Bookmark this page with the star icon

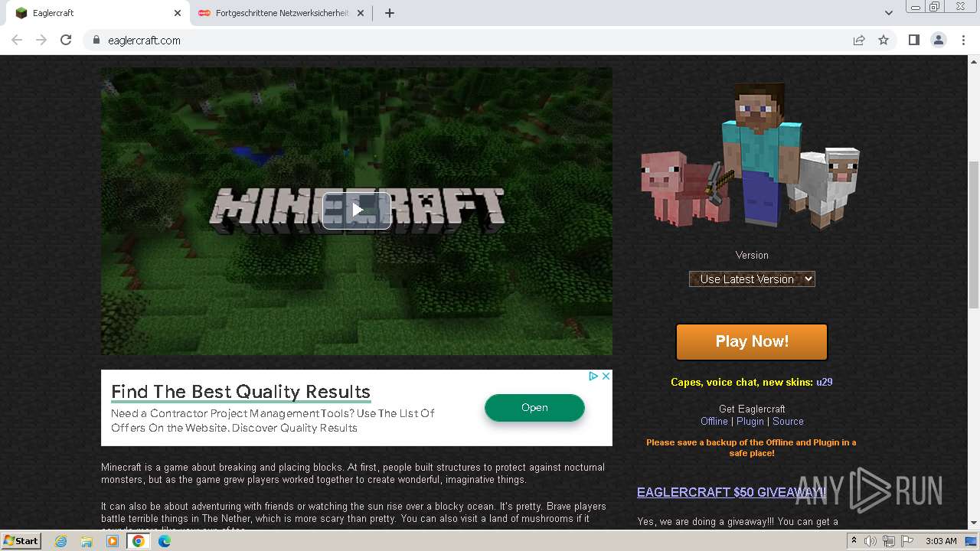pos(884,40)
